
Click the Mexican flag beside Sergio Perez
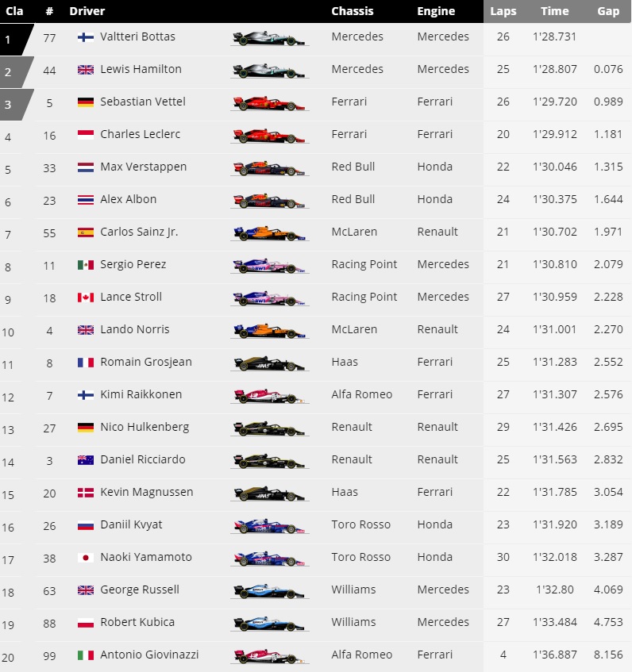(x=86, y=265)
